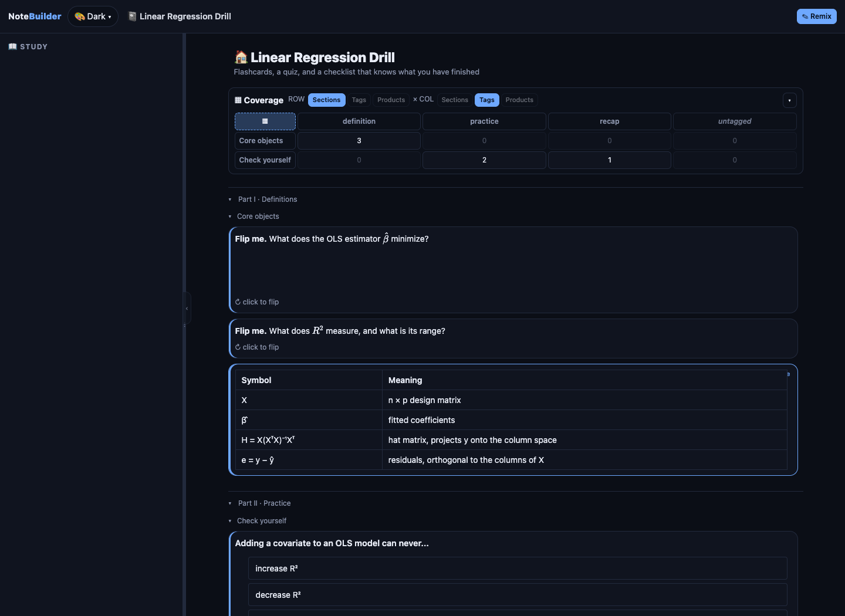Set ROW grouping to Tags

pos(359,100)
